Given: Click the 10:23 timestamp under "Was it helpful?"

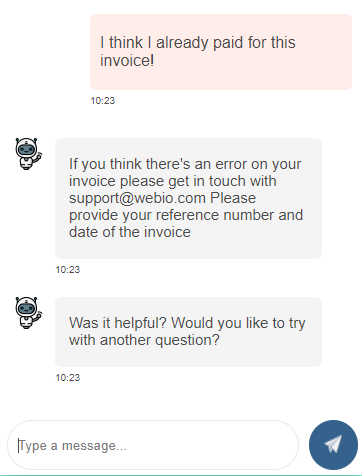Looking at the screenshot, I should coord(68,378).
